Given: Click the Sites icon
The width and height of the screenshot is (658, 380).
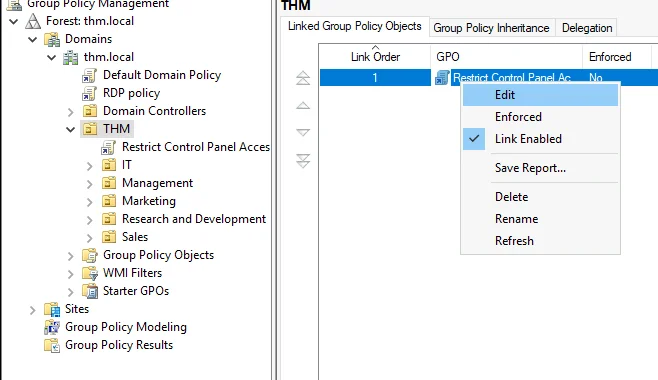Looking at the screenshot, I should [x=52, y=310].
